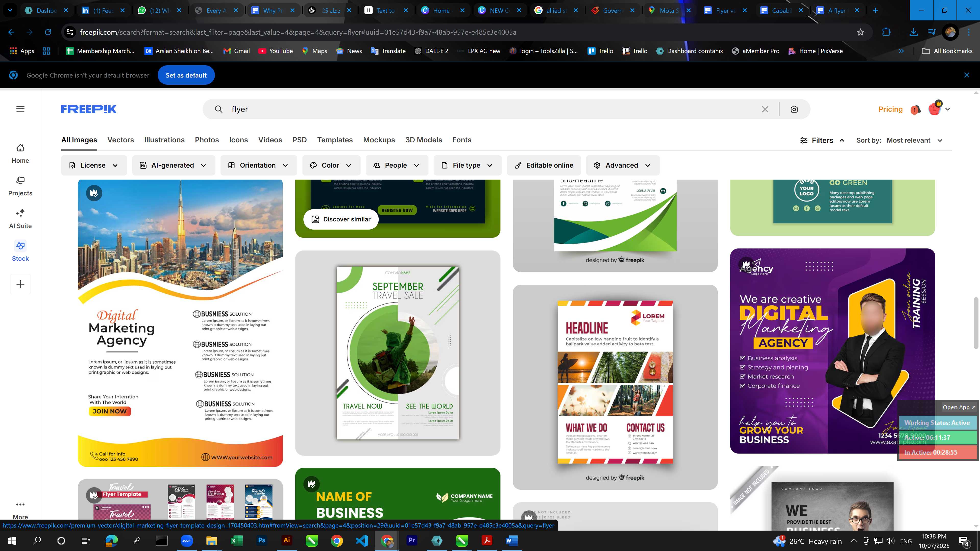Switch to Videos tab
This screenshot has height=551, width=980.
[x=270, y=140]
